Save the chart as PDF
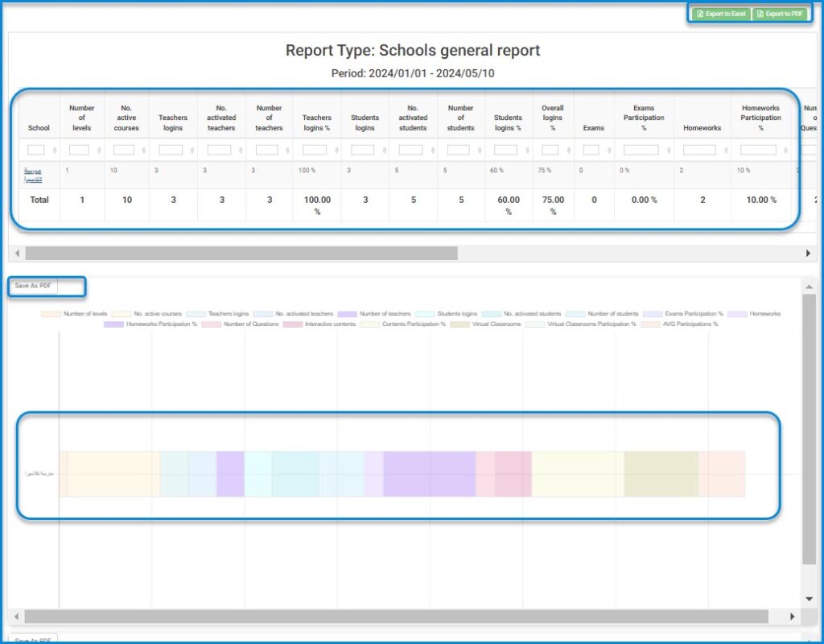Screen dimensions: 824x644 coord(32,286)
